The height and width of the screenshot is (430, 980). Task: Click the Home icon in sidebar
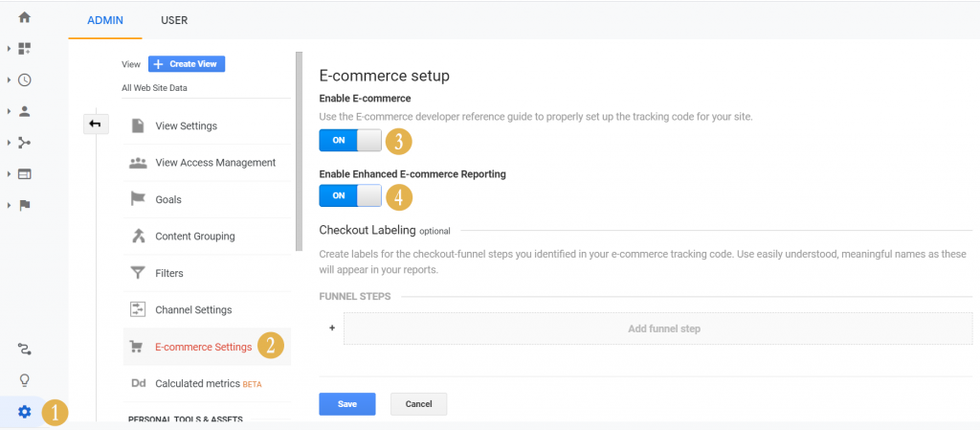[25, 17]
